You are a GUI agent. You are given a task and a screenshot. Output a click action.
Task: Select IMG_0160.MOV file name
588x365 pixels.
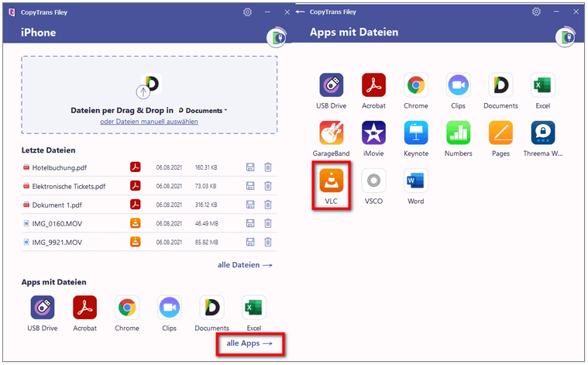[x=57, y=224]
